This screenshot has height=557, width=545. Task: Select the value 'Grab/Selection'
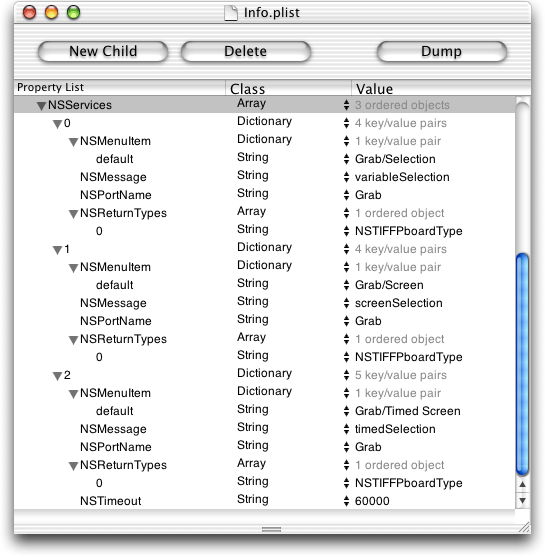point(395,159)
